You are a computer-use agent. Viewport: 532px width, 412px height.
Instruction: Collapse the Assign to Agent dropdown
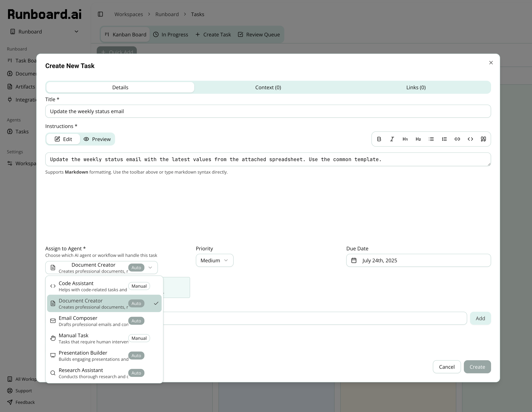tap(101, 268)
